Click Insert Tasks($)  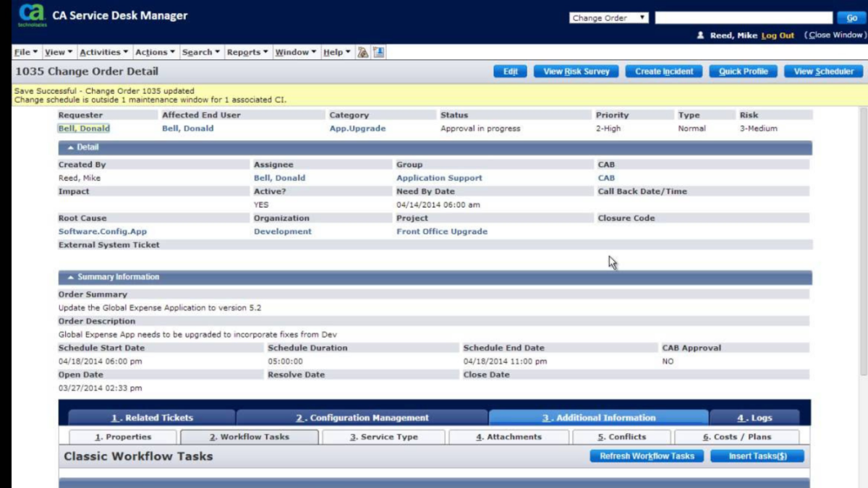pos(757,455)
